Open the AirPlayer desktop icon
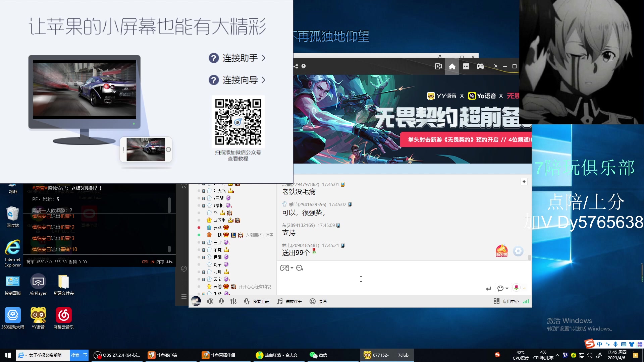Image resolution: width=644 pixels, height=362 pixels. coord(38,285)
